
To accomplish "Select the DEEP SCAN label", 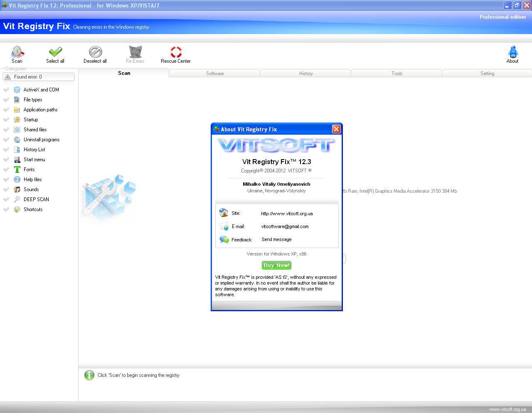I will [x=36, y=199].
